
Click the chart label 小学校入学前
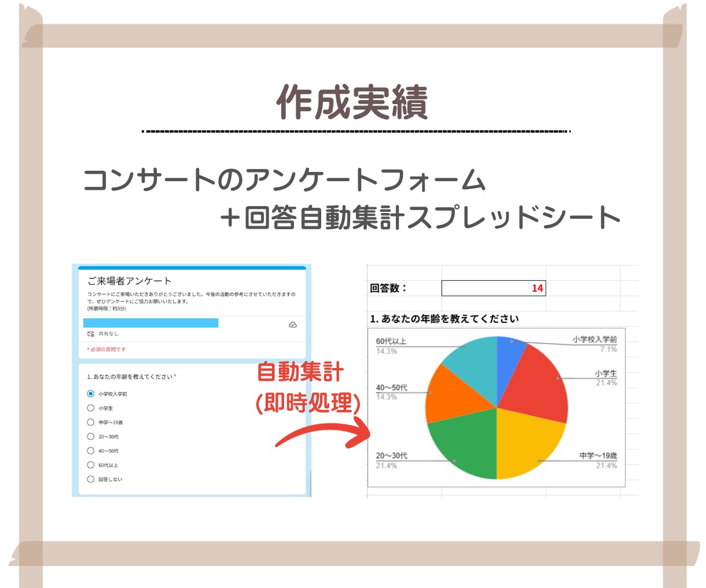(x=595, y=340)
